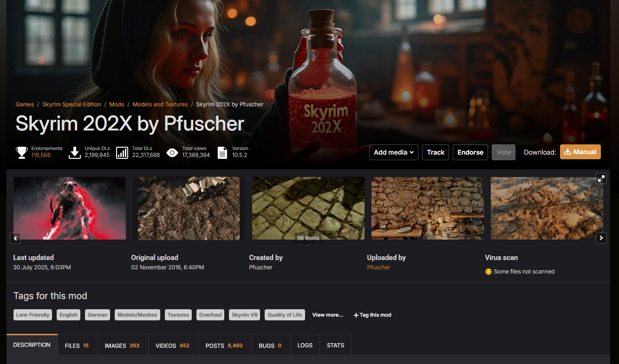619x364 pixels.
Task: Select the Lore-Friendly tag
Action: [x=33, y=315]
